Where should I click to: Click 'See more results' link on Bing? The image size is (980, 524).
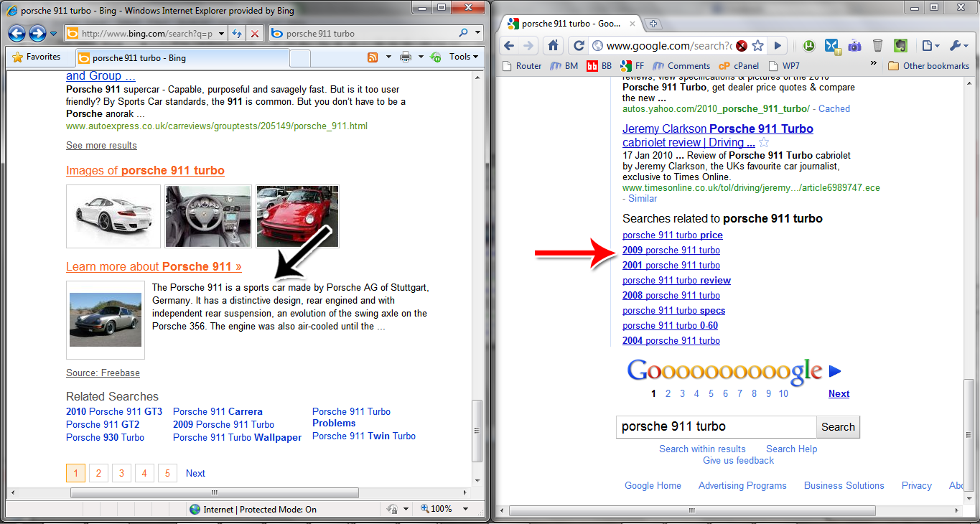tap(101, 146)
